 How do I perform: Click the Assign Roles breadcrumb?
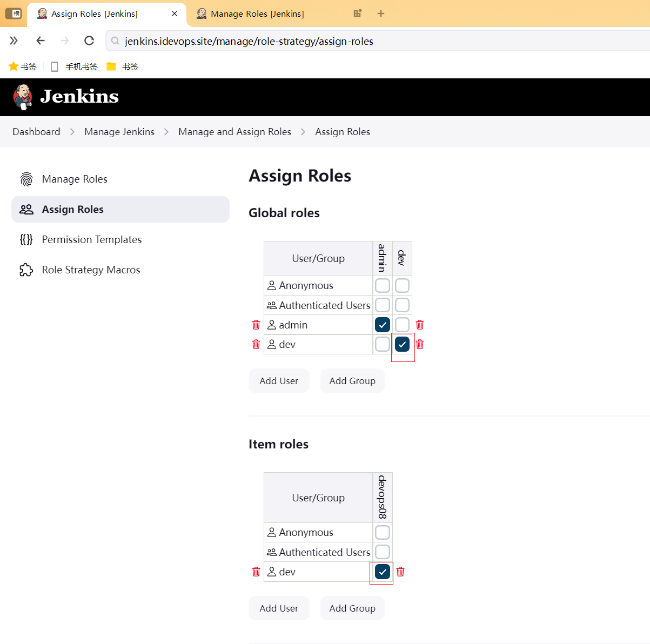click(343, 132)
